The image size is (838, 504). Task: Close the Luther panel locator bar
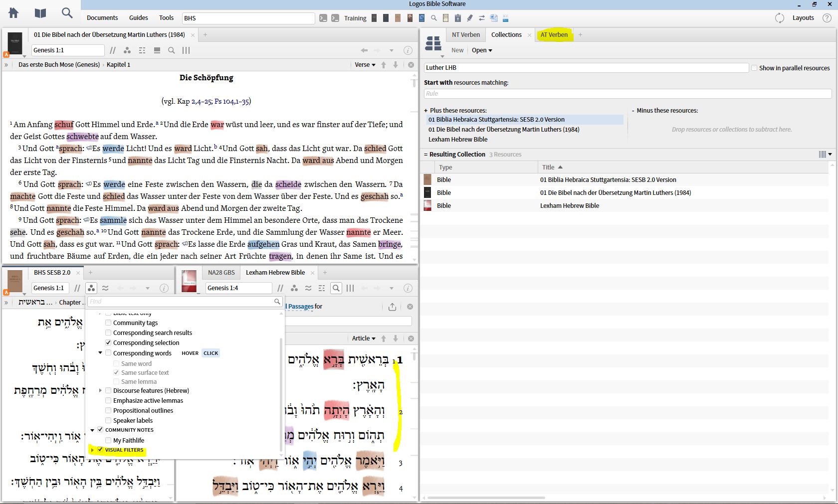pos(411,65)
